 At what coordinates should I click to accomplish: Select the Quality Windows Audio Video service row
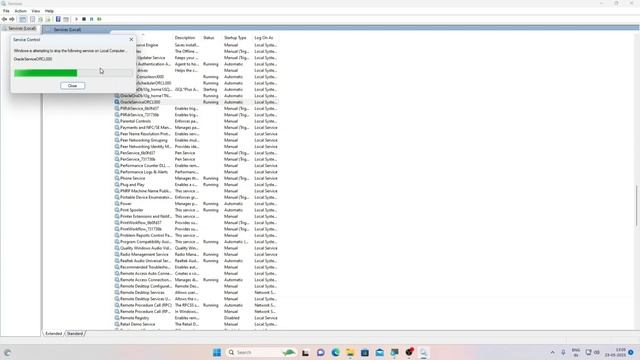click(x=196, y=248)
